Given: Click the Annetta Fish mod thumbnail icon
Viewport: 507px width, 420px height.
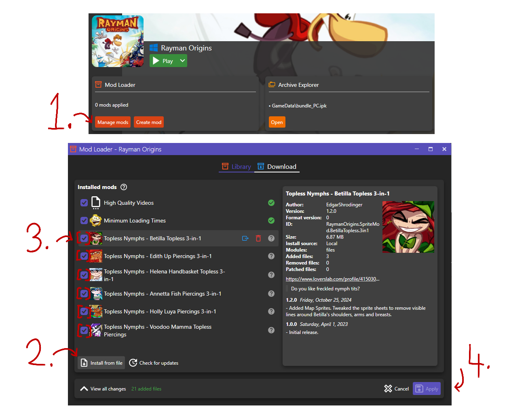Looking at the screenshot, I should click(96, 294).
